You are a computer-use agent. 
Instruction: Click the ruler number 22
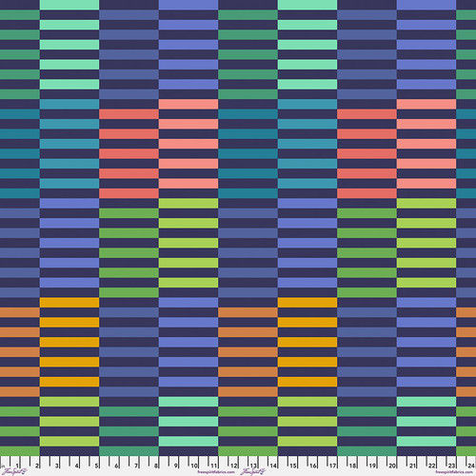[x=432, y=466]
